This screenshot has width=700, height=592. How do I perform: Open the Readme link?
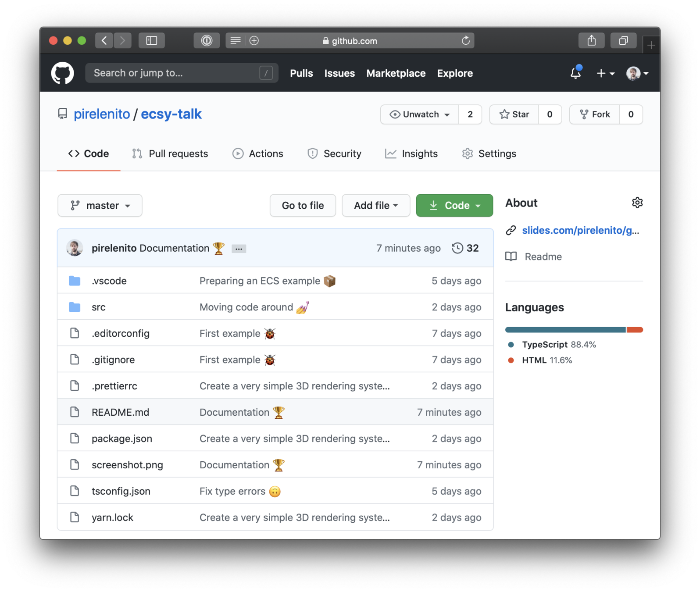[x=543, y=257]
